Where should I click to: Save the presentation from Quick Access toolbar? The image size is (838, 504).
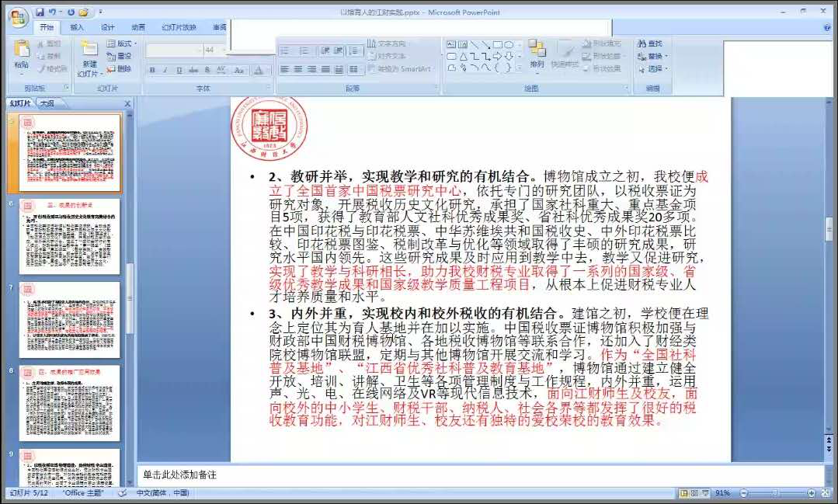point(40,12)
